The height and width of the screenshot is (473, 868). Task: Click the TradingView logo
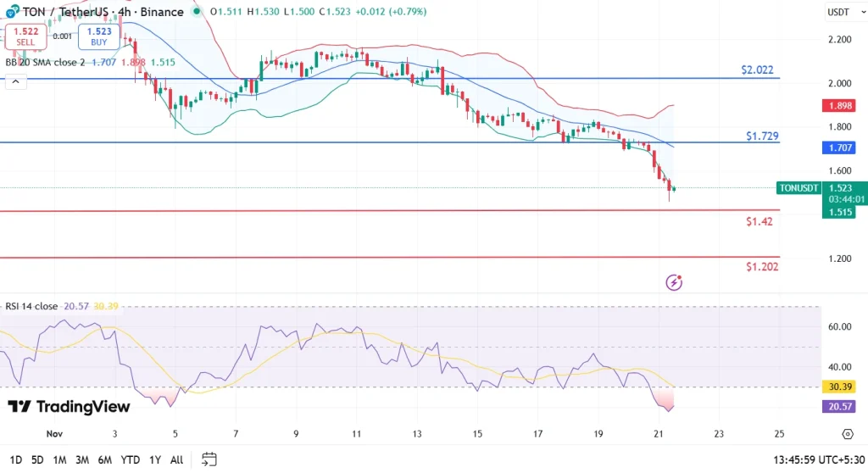(x=70, y=407)
